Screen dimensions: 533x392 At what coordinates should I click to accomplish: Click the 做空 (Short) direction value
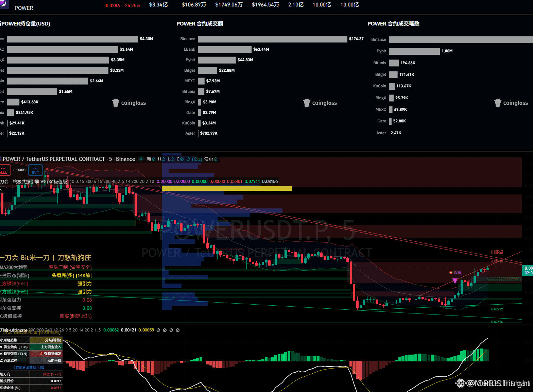tap(52, 374)
